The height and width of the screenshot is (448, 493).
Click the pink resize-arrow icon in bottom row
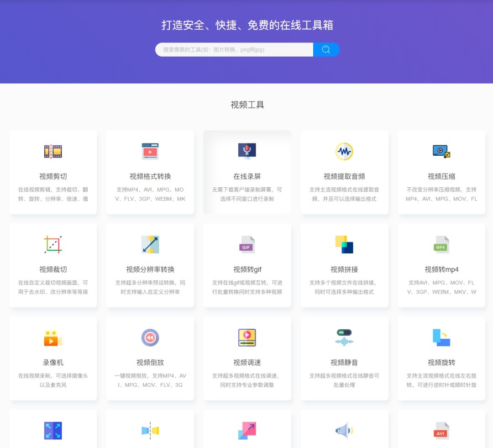(x=247, y=431)
